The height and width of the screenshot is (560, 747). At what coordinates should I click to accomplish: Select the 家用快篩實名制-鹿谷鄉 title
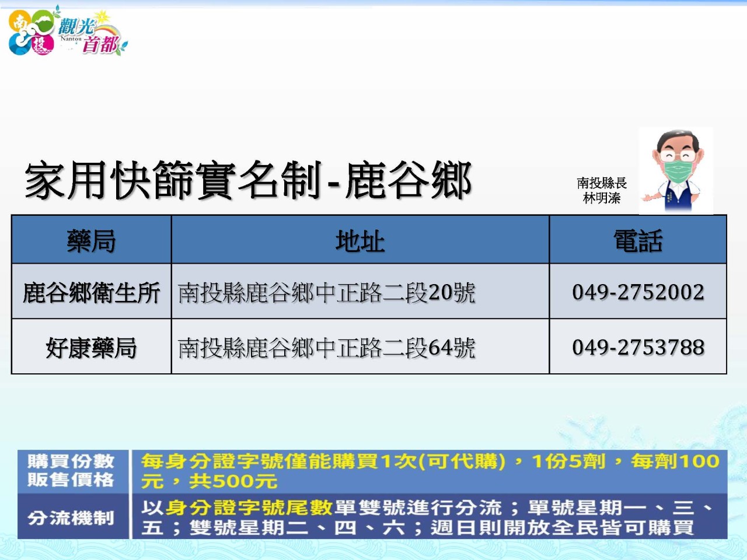point(248,180)
